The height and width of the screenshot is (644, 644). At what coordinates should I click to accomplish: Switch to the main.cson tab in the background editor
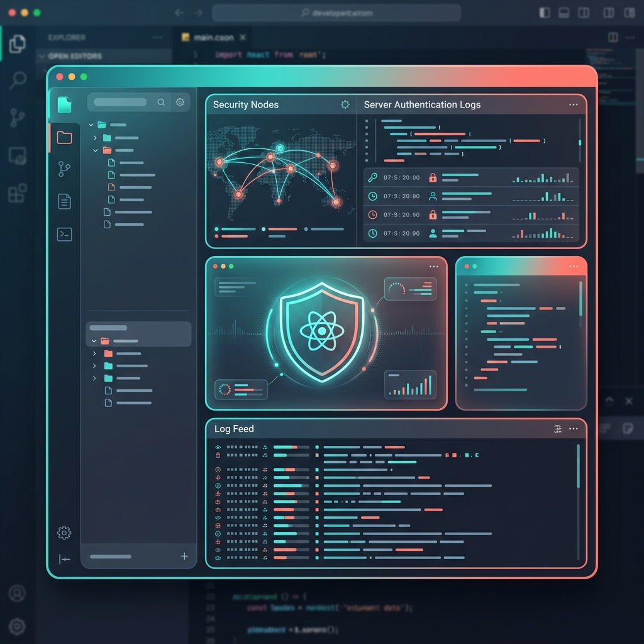214,38
